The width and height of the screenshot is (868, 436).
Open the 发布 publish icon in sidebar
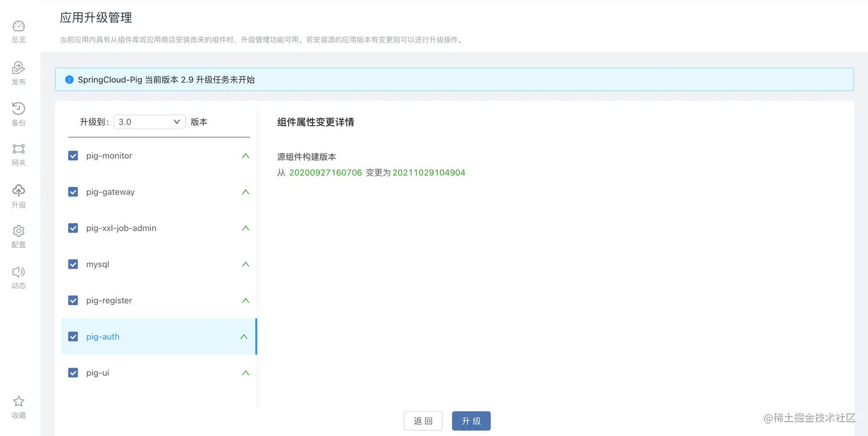19,68
